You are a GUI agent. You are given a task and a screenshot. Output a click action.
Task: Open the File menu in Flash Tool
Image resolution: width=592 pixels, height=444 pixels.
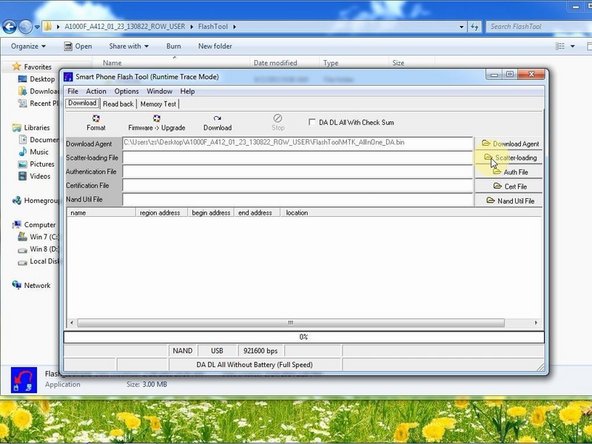pyautogui.click(x=72, y=91)
